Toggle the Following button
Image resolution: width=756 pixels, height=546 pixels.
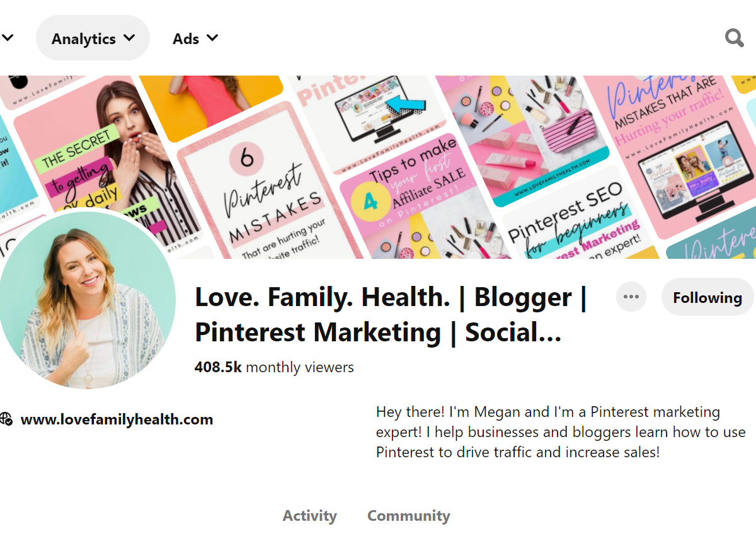pos(707,297)
